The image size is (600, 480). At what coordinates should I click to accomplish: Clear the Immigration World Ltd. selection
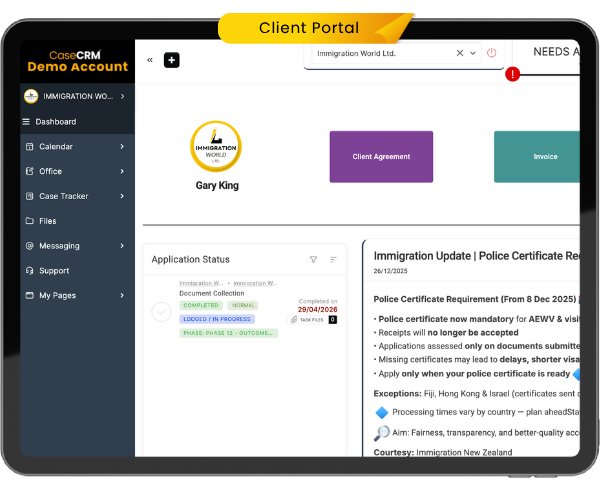(x=460, y=53)
